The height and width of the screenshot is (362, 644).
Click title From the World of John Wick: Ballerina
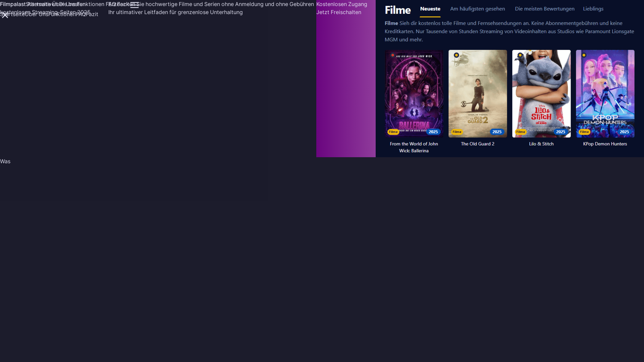(x=414, y=147)
